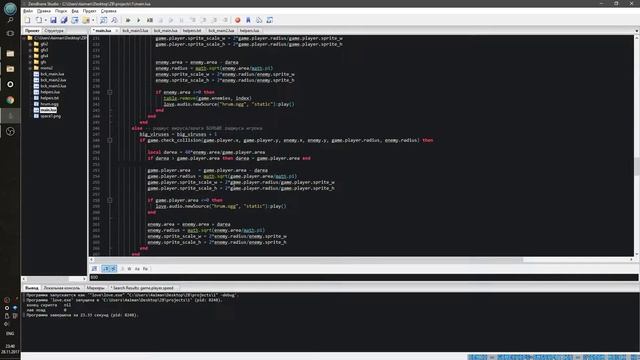Toggle bookmark with the blue bookmark icon
The height and width of the screenshot is (360, 640).
coord(248,20)
